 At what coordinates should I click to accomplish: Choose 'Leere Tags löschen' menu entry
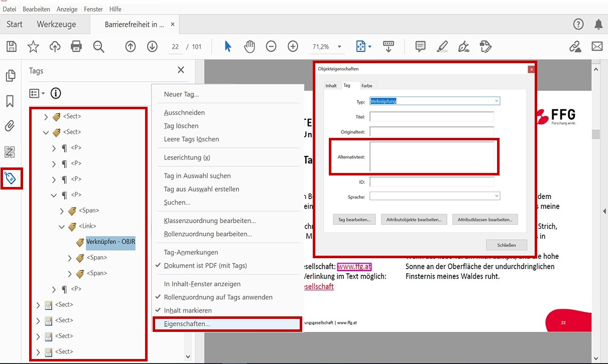click(191, 139)
